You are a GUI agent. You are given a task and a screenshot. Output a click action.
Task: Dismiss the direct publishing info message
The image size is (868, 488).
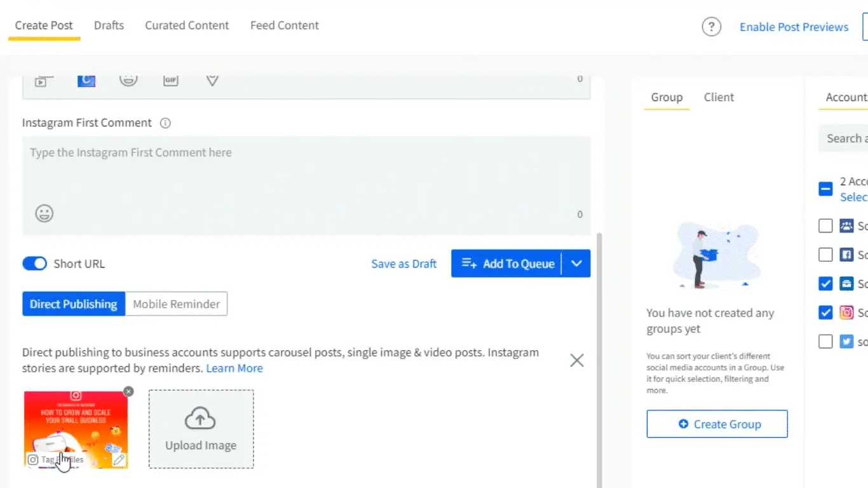pyautogui.click(x=576, y=361)
